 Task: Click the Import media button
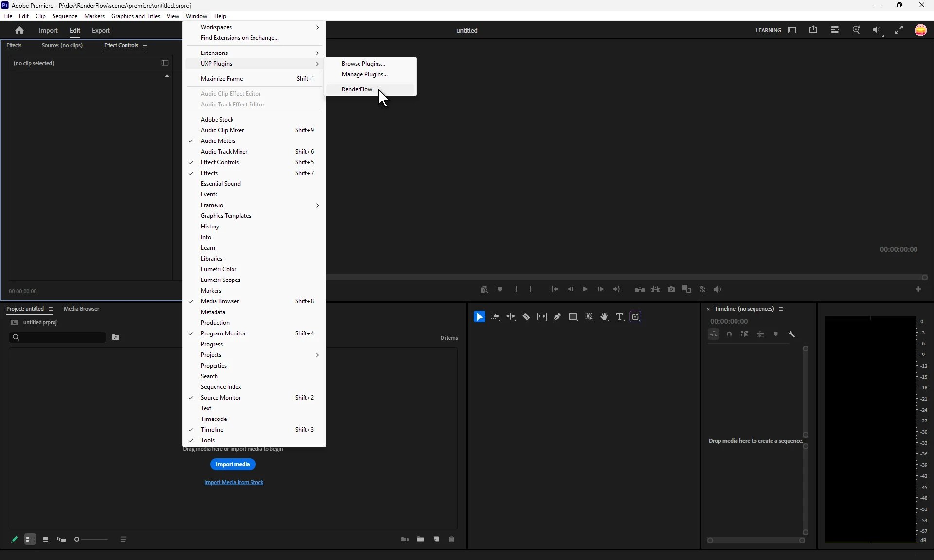tap(233, 464)
